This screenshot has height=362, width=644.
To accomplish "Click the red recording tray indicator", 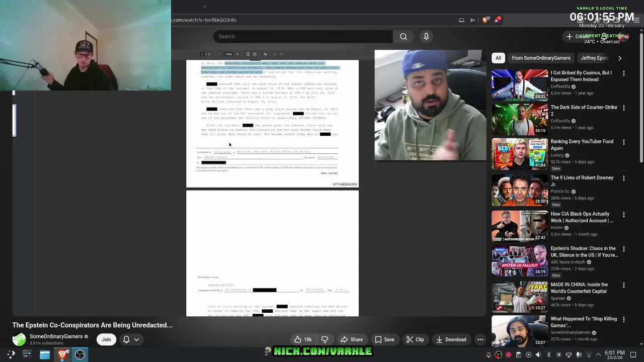I will [508, 355].
